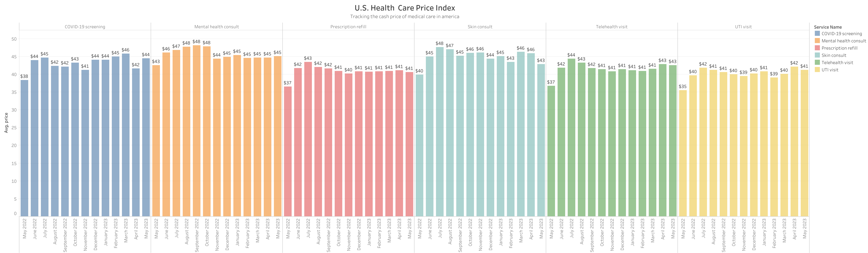Select the September 2022 Mental health consult bar
The image size is (868, 253).
196,131
